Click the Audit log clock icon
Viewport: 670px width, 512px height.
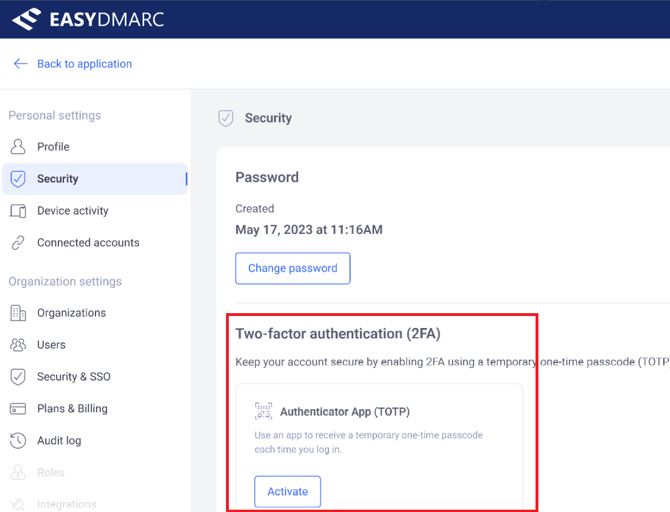coord(18,441)
